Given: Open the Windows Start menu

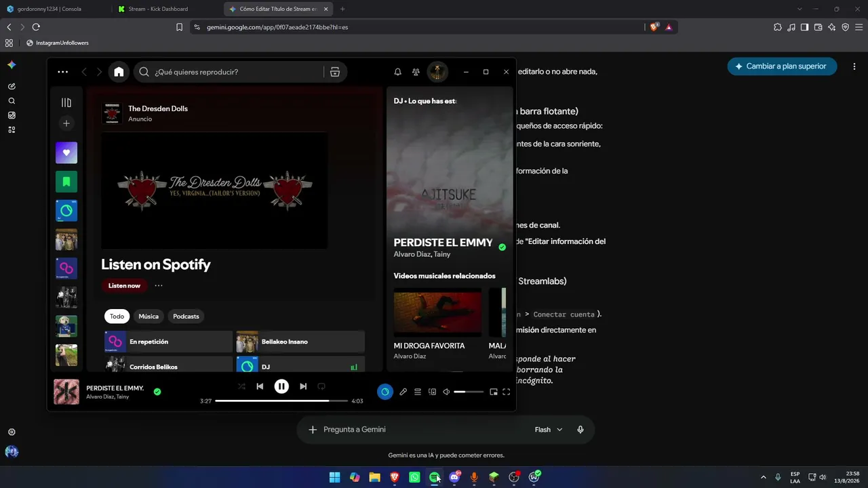Looking at the screenshot, I should [x=334, y=478].
